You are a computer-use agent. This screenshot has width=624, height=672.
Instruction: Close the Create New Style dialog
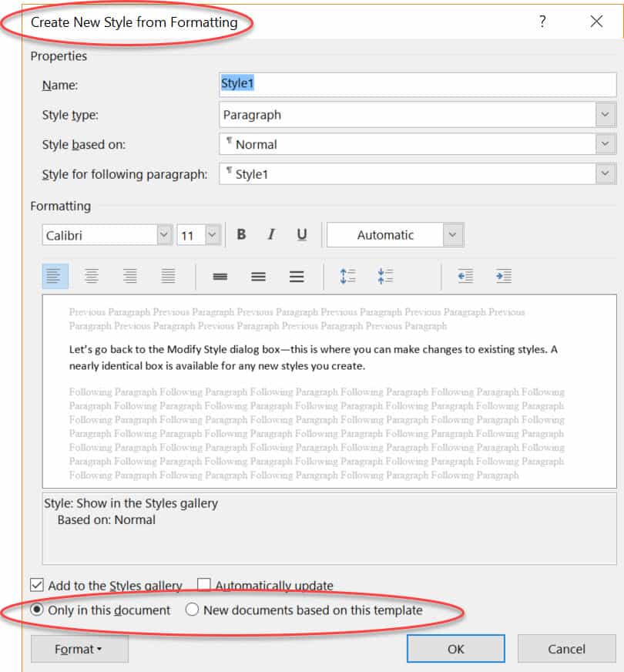[596, 21]
